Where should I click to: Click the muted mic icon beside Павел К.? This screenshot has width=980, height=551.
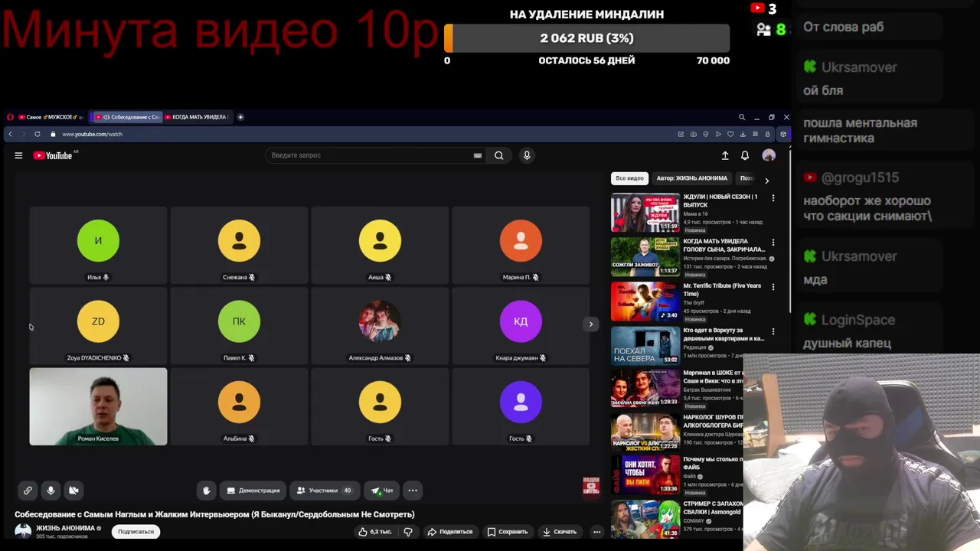coord(251,358)
